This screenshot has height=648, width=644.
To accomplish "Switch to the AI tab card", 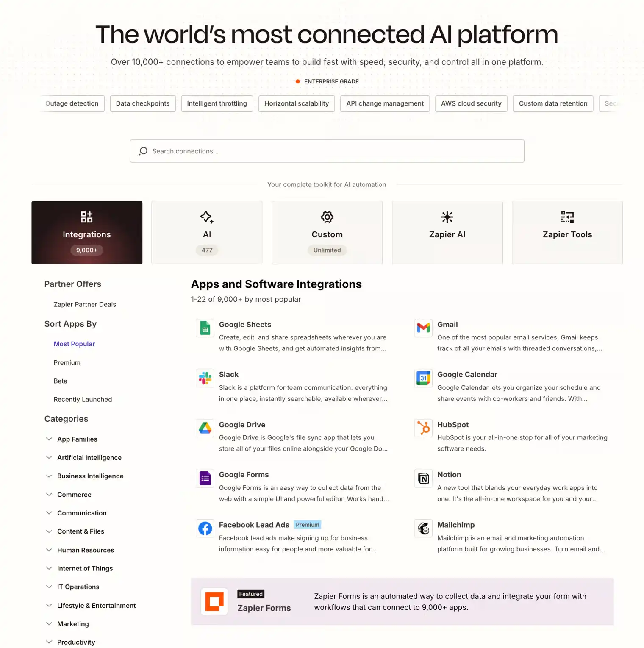I will pyautogui.click(x=207, y=233).
